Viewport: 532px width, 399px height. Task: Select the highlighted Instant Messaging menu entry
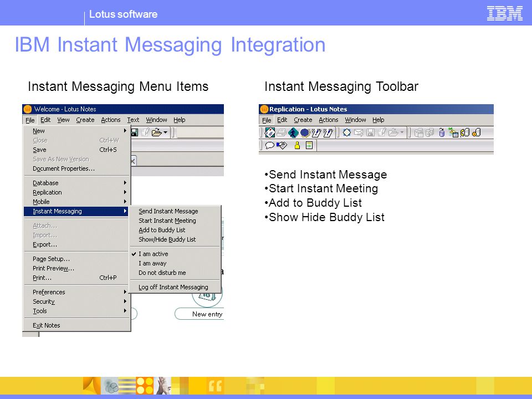pyautogui.click(x=76, y=211)
